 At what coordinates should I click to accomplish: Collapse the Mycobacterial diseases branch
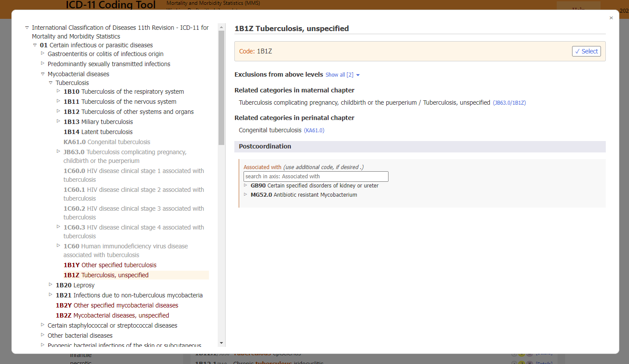click(42, 74)
